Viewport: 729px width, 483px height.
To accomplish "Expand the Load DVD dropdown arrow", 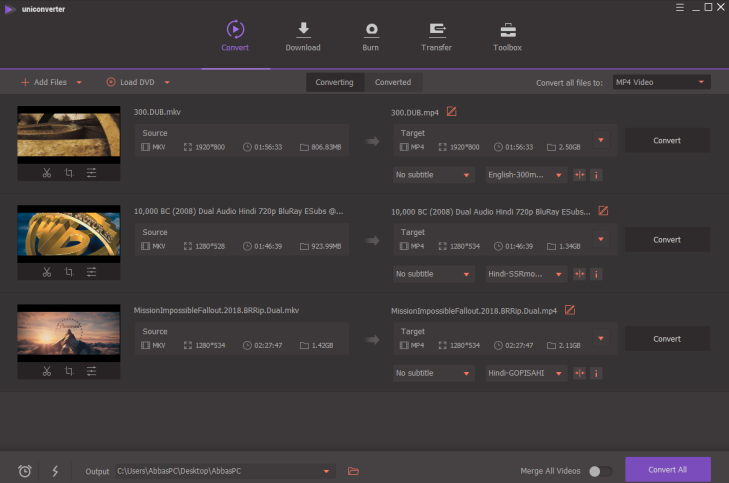I will (x=167, y=82).
